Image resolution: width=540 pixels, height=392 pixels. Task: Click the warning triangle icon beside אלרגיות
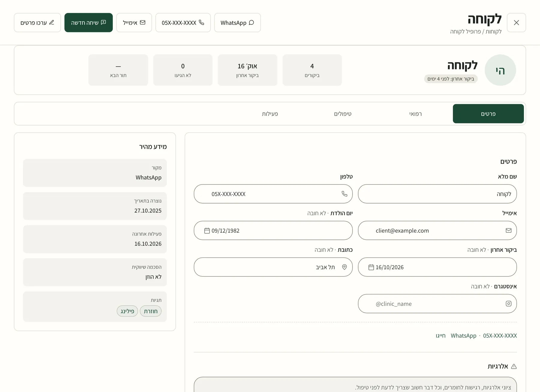[x=514, y=366]
